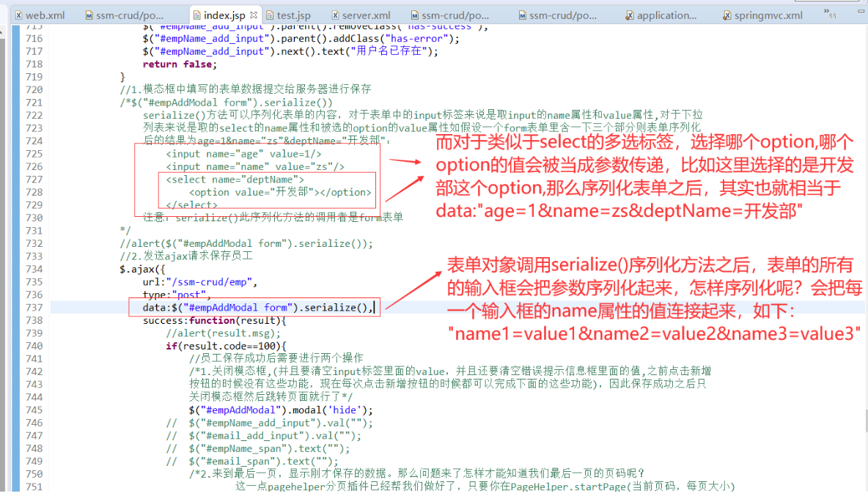Click the addClass("has-error") code line
868x496 pixels.
(301, 39)
